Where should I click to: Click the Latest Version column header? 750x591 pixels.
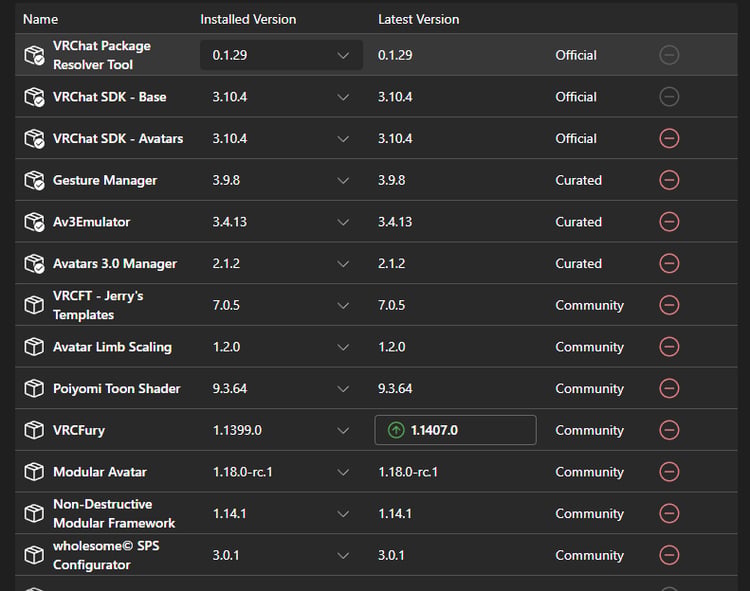pyautogui.click(x=419, y=19)
